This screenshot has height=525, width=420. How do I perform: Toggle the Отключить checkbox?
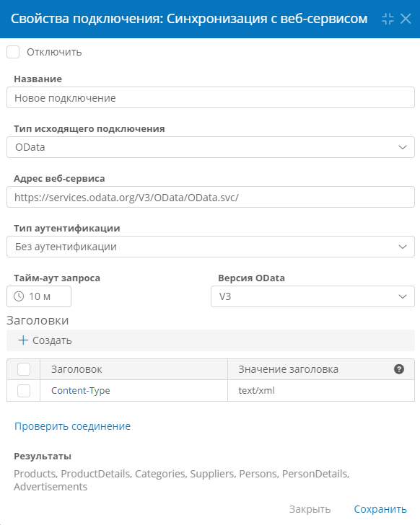pyautogui.click(x=13, y=52)
